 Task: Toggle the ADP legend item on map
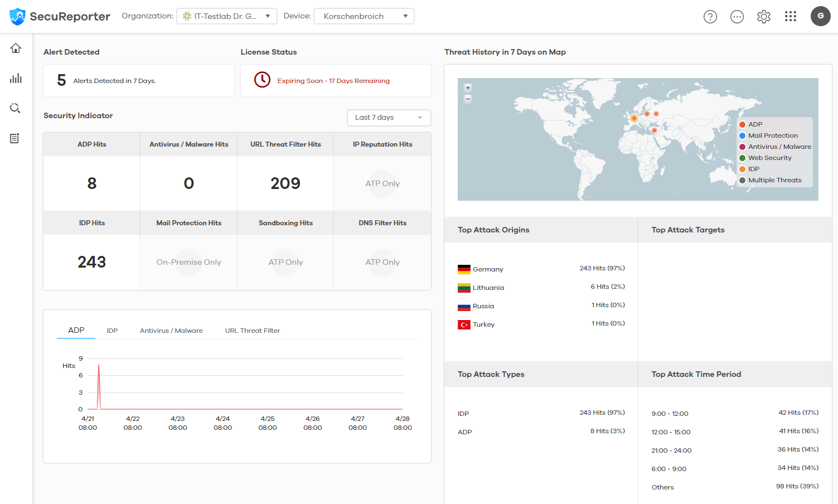coord(755,124)
